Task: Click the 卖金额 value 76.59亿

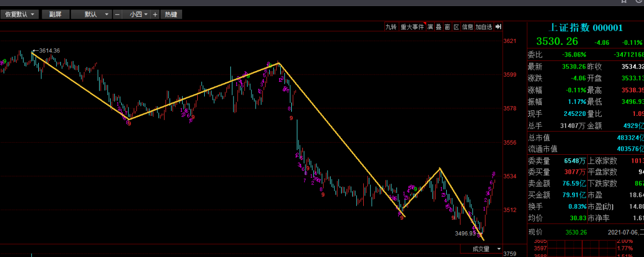Action: coord(574,183)
